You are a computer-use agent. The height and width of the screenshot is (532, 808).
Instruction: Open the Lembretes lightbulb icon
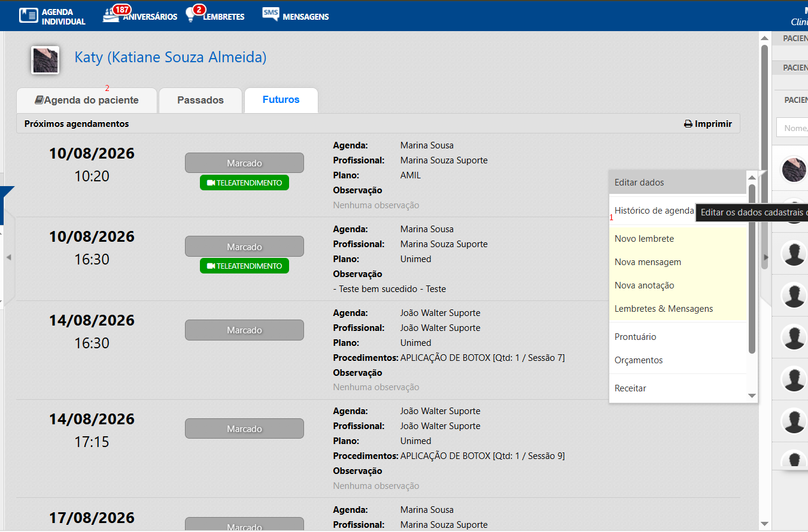[x=191, y=16]
